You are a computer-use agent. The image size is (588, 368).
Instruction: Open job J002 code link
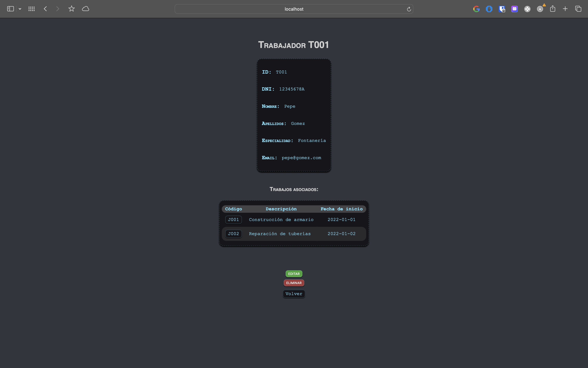[233, 234]
